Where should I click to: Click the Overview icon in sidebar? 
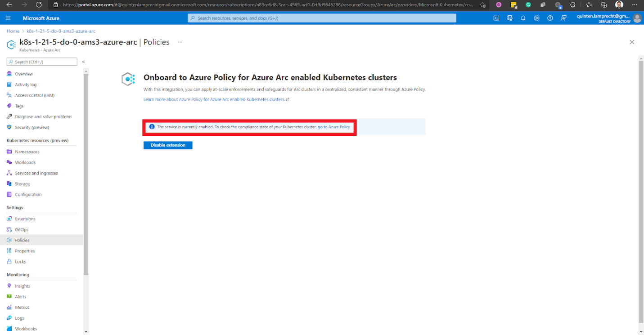coord(9,74)
